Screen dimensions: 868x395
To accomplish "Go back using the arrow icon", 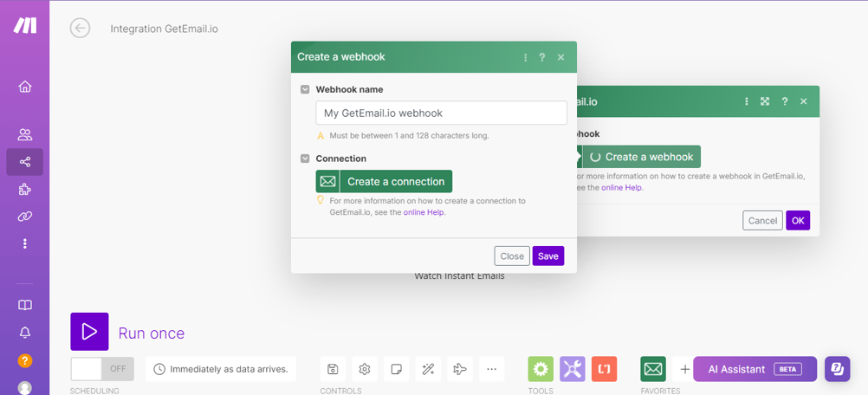I will [80, 29].
